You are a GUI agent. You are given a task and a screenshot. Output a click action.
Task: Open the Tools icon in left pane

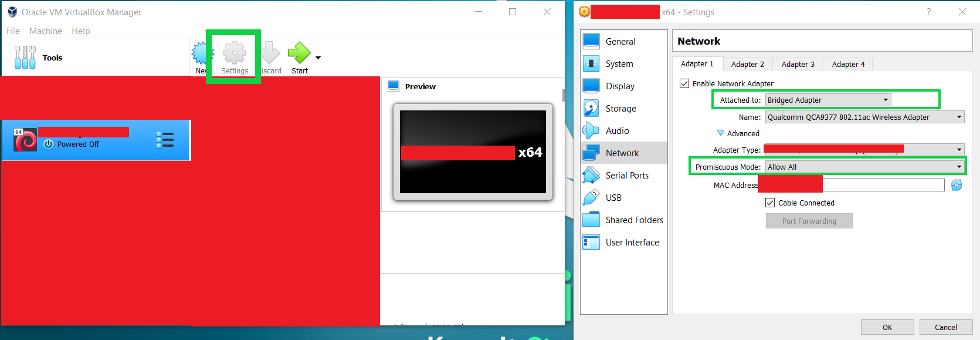(x=25, y=58)
